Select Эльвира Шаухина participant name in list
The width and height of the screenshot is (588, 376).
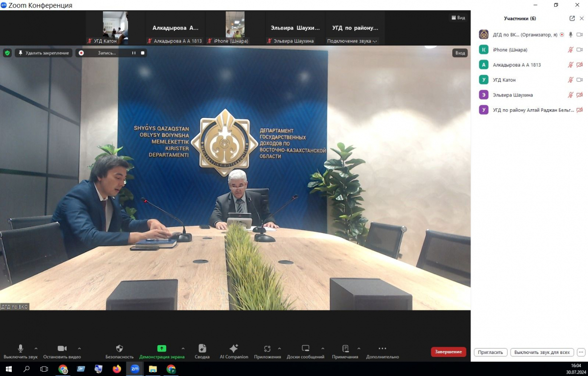(x=513, y=95)
